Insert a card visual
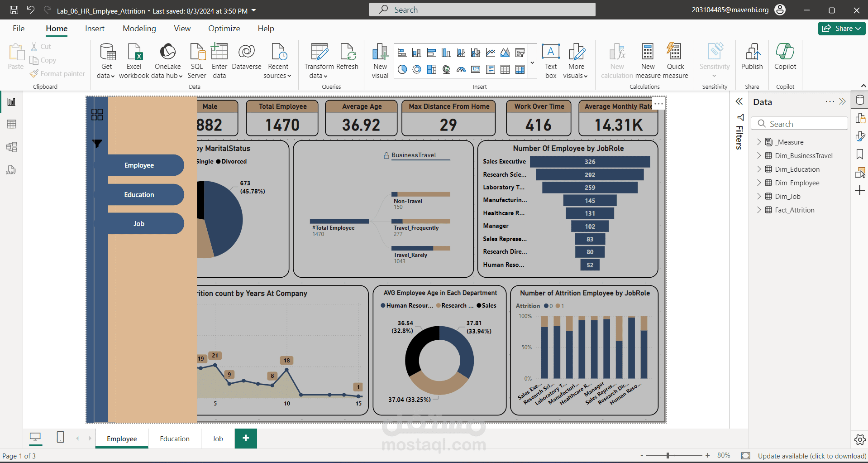Image resolution: width=868 pixels, height=463 pixels. point(476,69)
